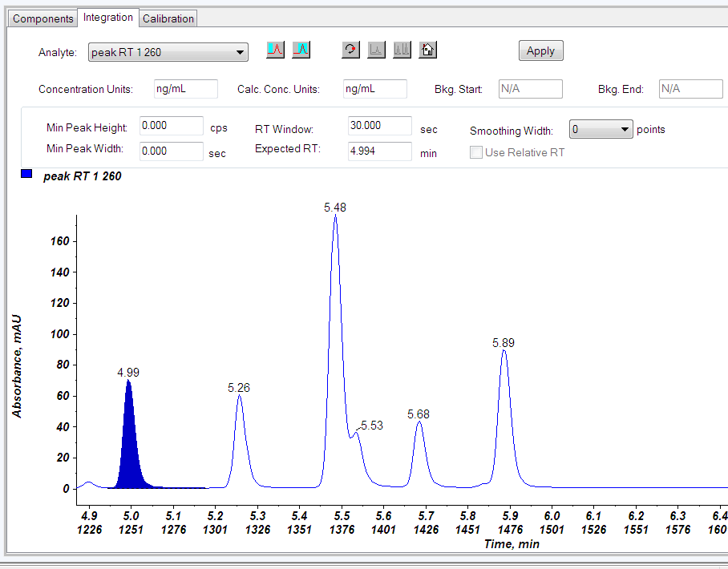Viewport: 728px width, 569px height.
Task: Click the blue peak legend color square
Action: point(26,175)
